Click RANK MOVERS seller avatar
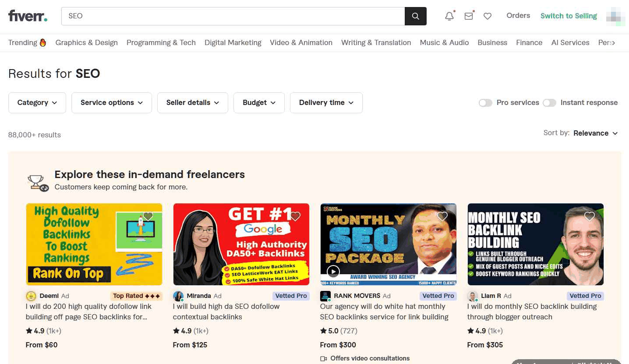This screenshot has width=629, height=364. (325, 296)
